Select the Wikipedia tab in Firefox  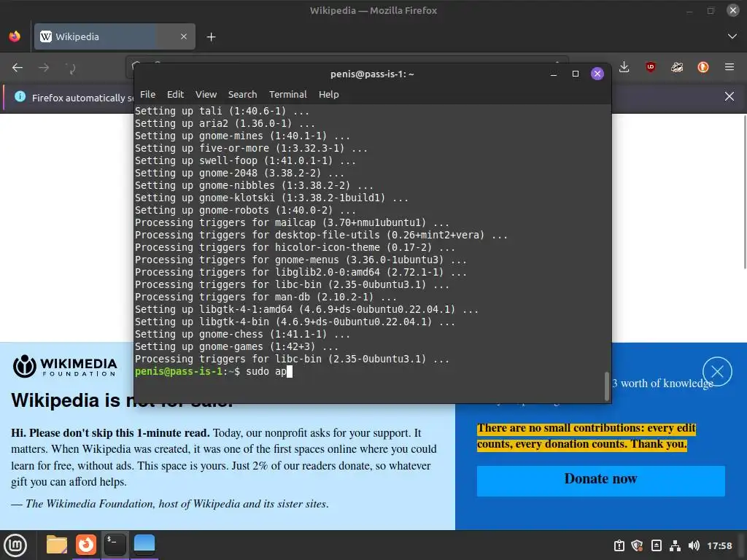pos(115,36)
